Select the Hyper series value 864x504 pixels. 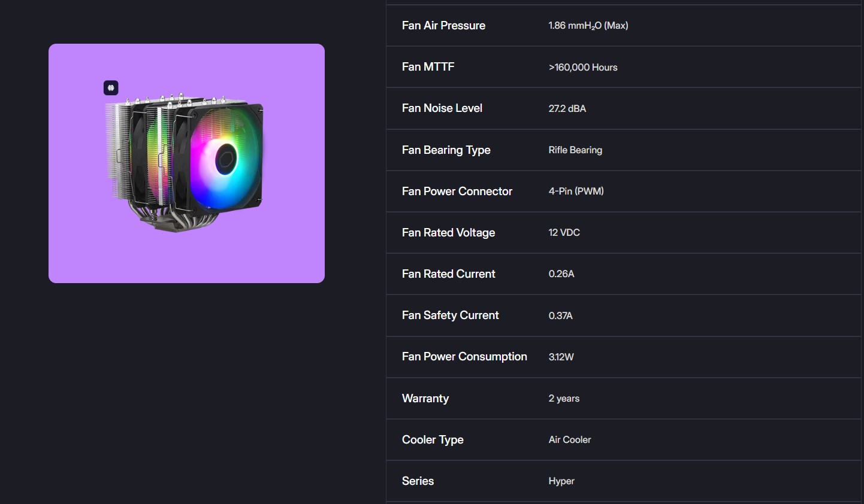pos(561,481)
